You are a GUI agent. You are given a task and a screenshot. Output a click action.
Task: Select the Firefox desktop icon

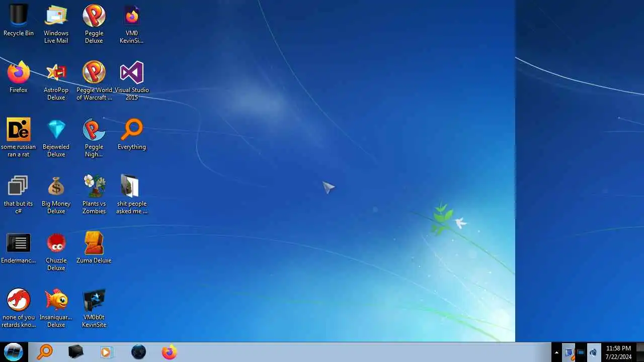pos(19,77)
